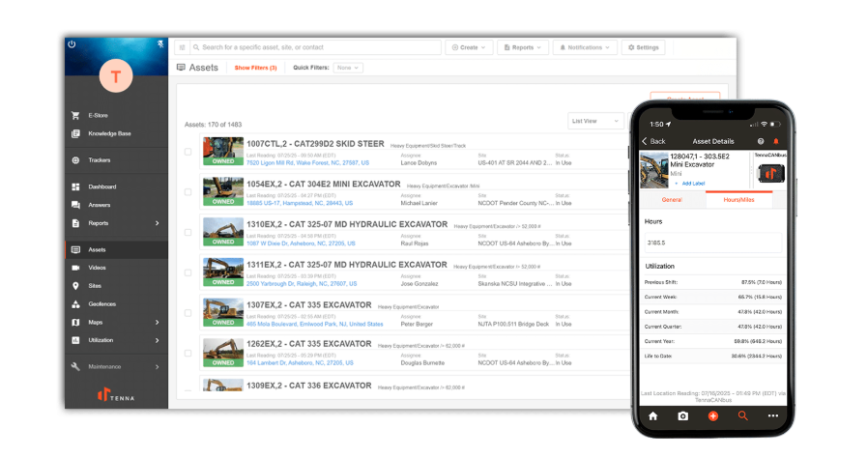Image resolution: width=868 pixels, height=458 pixels.
Task: Open address 7520 Ligon Mill Rd link
Action: 307,163
